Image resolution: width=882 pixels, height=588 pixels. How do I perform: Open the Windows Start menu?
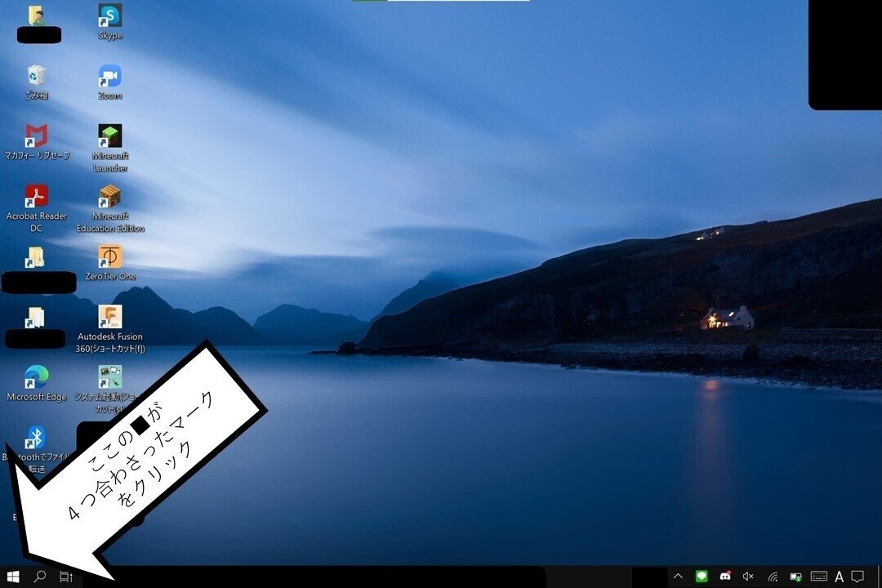pos(13,577)
